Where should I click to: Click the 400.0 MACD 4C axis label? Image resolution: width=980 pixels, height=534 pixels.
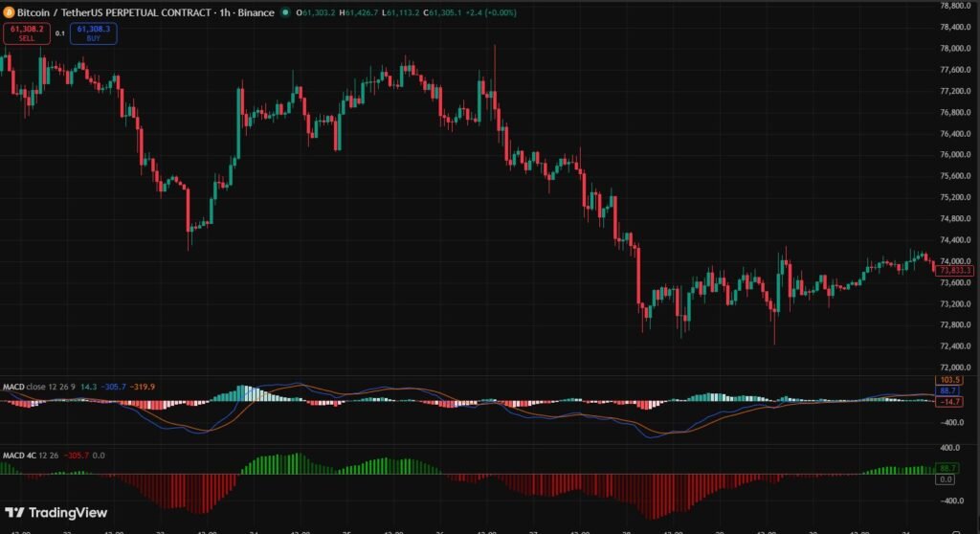[950, 448]
